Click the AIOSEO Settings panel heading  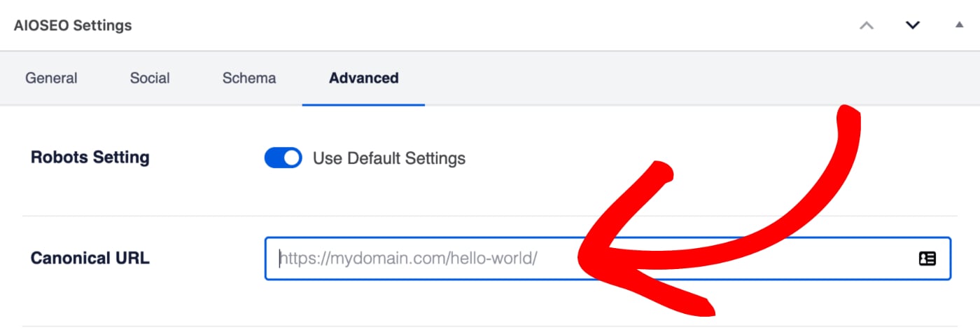tap(73, 25)
